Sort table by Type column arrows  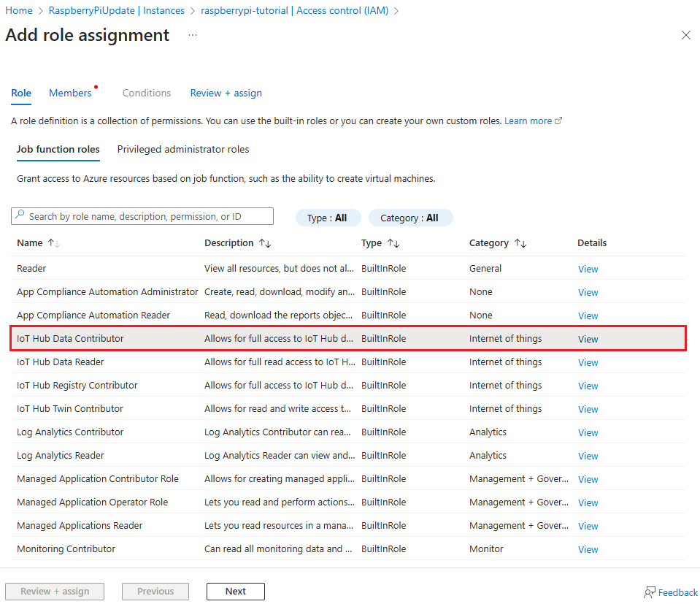[x=393, y=243]
